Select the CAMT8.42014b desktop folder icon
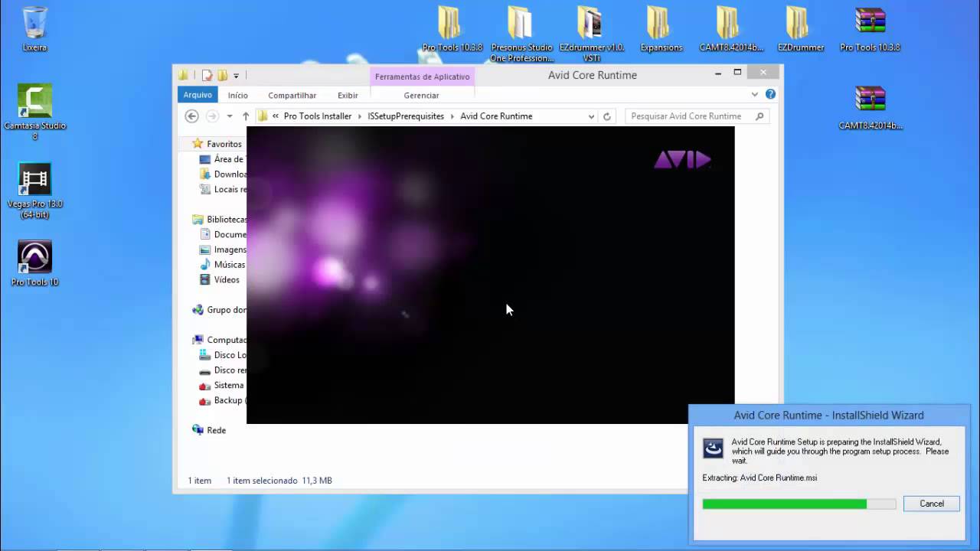 tap(730, 29)
